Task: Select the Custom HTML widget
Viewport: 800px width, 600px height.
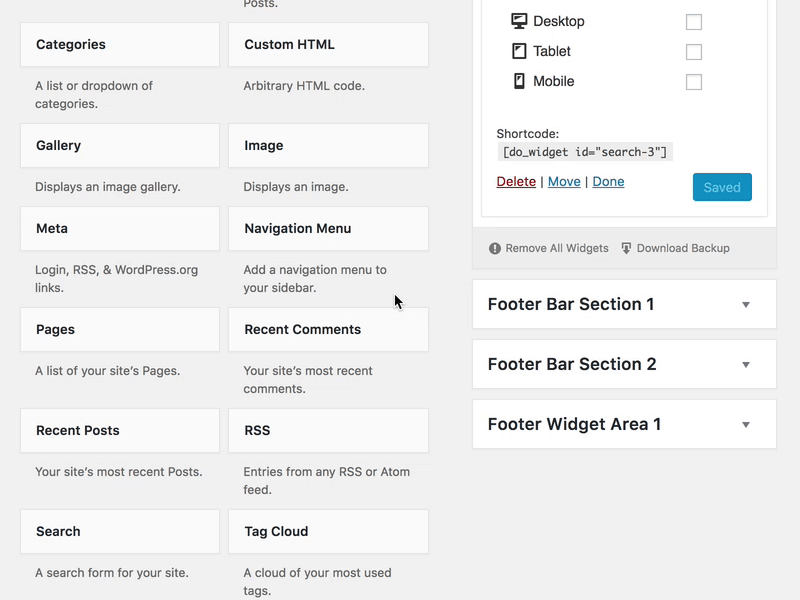Action: tap(328, 44)
